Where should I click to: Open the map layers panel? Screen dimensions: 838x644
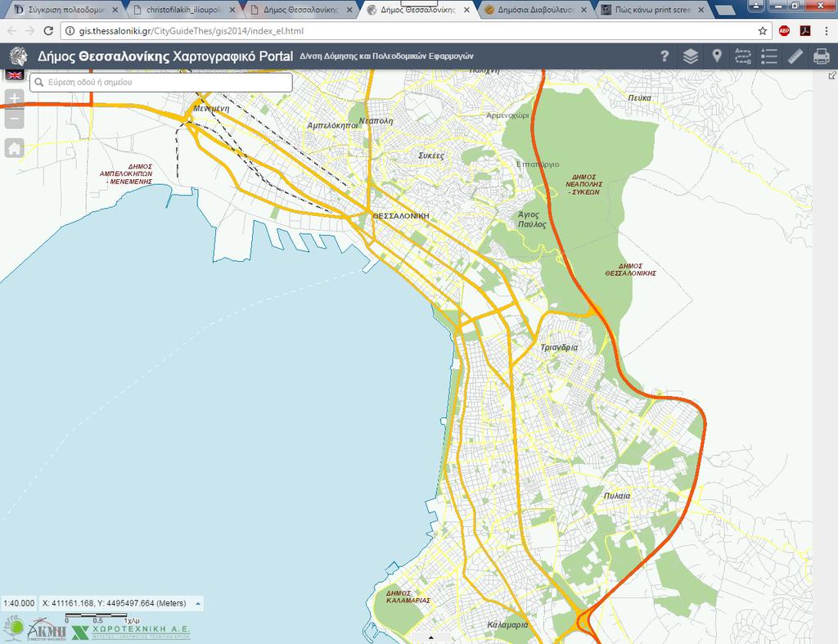coord(691,56)
